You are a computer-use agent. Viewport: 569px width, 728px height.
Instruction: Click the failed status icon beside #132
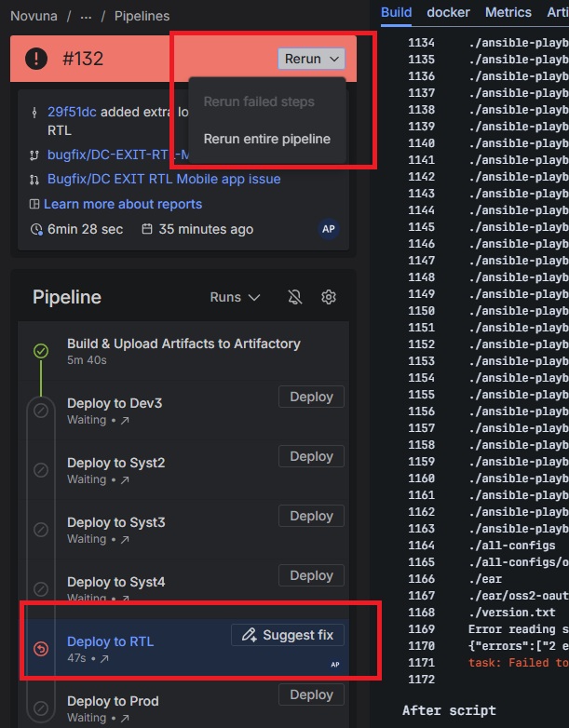pyautogui.click(x=36, y=59)
